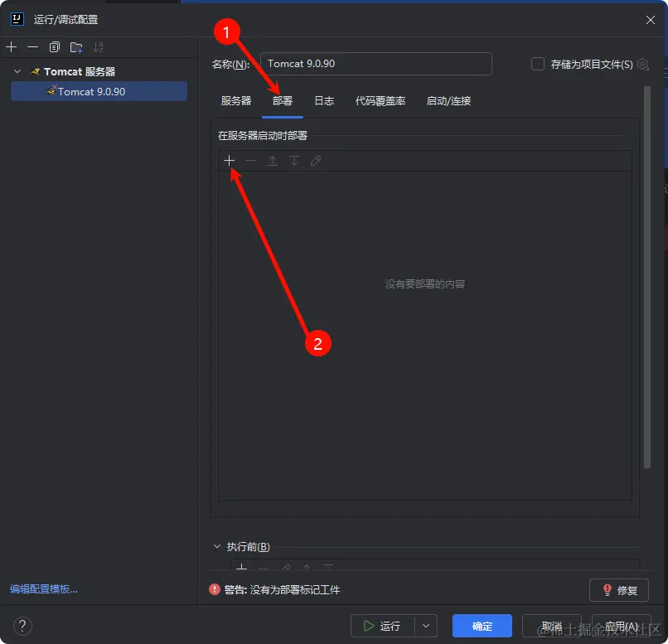Remove the selected run configuration
The height and width of the screenshot is (644, 668).
tap(33, 47)
